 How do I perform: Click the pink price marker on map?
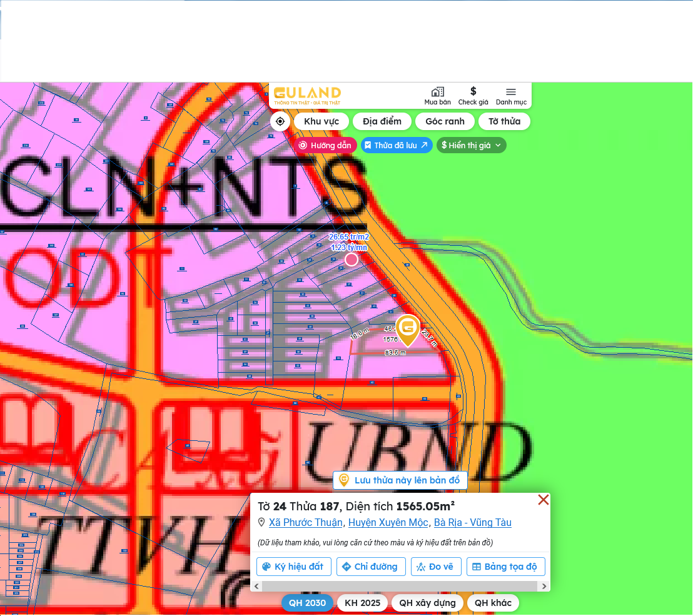pyautogui.click(x=352, y=260)
